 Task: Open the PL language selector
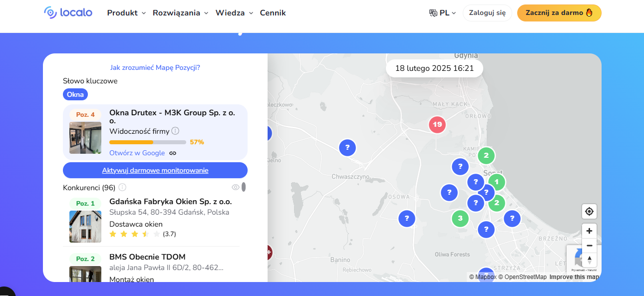(x=442, y=13)
